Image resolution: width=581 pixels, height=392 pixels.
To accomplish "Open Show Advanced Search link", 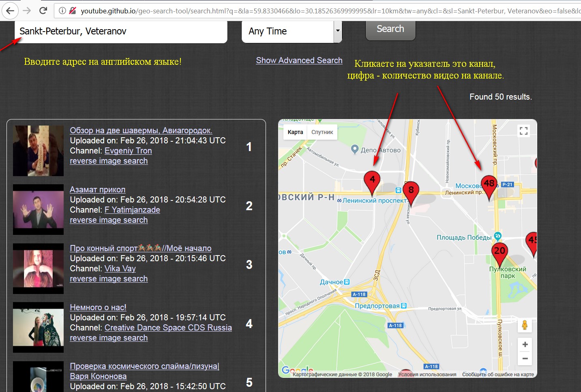I will point(299,60).
